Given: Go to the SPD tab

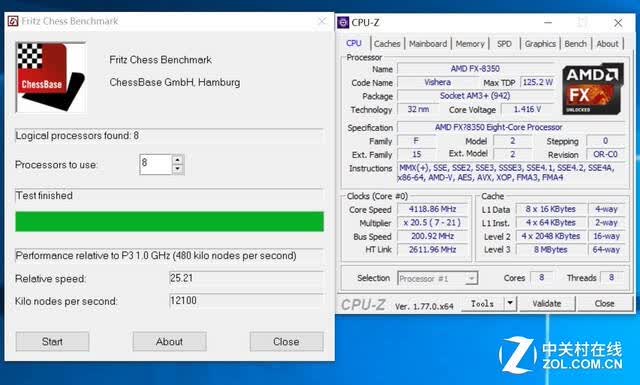Looking at the screenshot, I should pyautogui.click(x=504, y=44).
